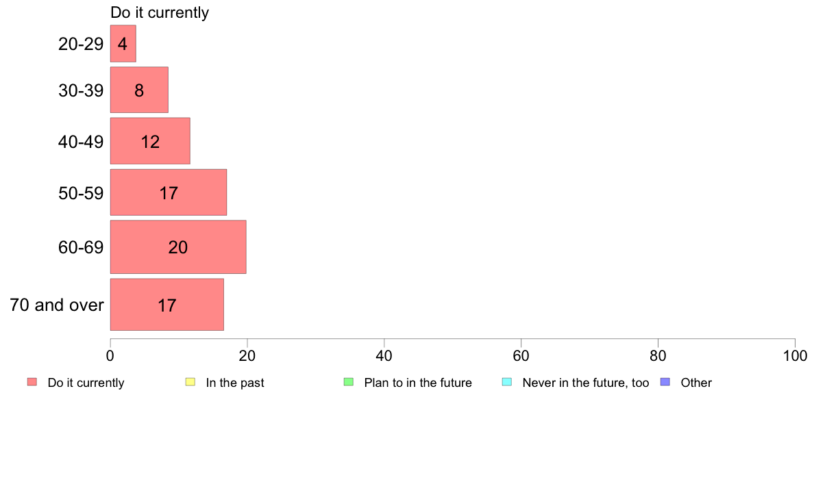
Task: Click the 'Other' legend label text
Action: pyautogui.click(x=696, y=383)
